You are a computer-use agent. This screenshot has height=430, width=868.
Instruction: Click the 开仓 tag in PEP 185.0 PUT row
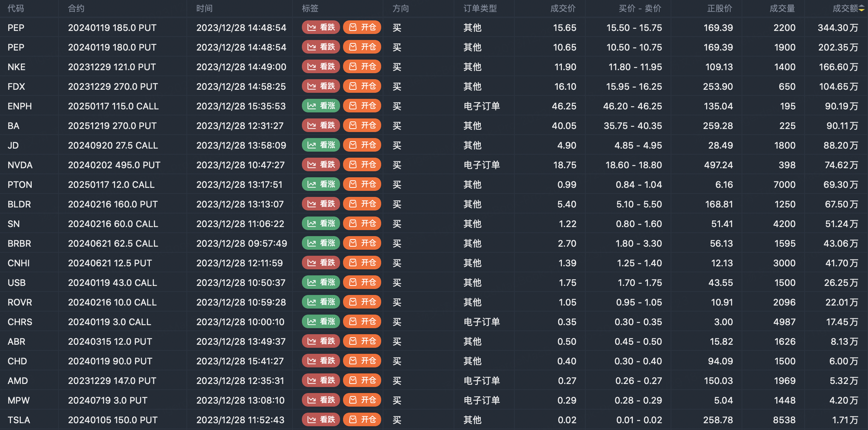click(362, 28)
